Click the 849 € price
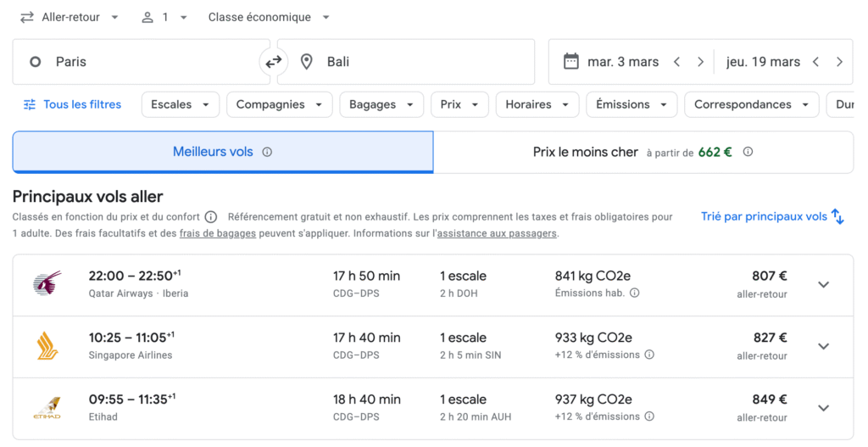868x447 pixels. click(770, 400)
